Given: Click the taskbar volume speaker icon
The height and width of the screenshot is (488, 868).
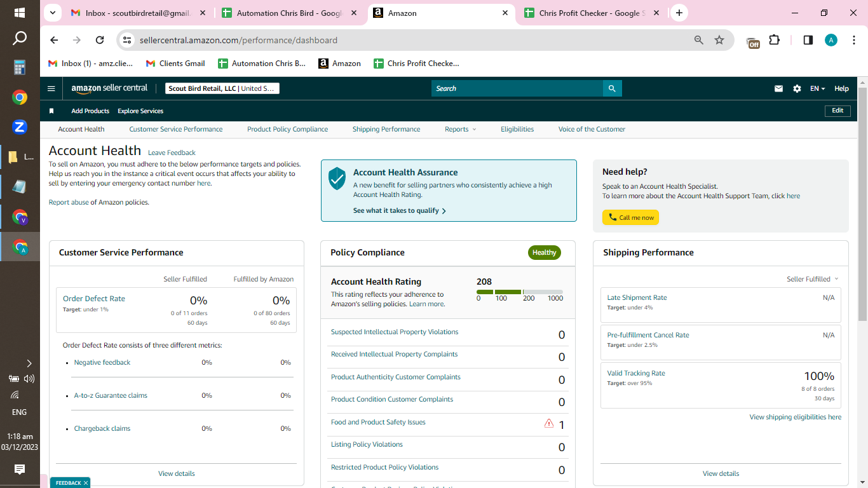Looking at the screenshot, I should [29, 379].
